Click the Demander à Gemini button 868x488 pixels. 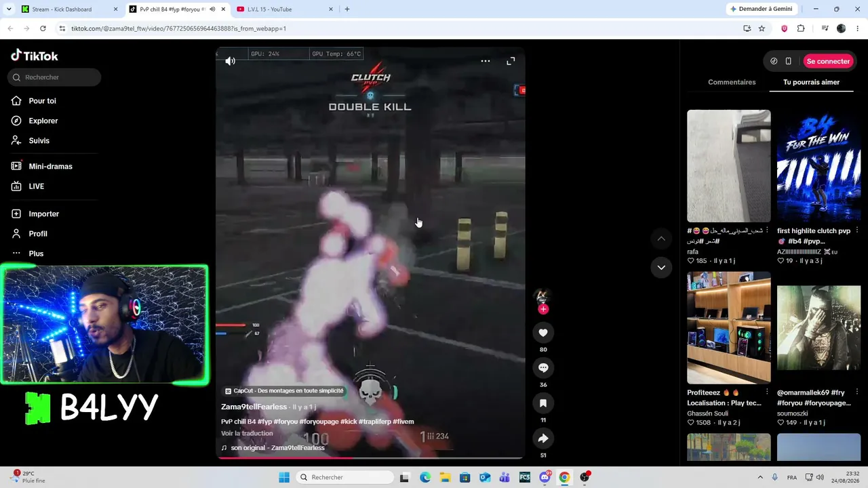761,9
